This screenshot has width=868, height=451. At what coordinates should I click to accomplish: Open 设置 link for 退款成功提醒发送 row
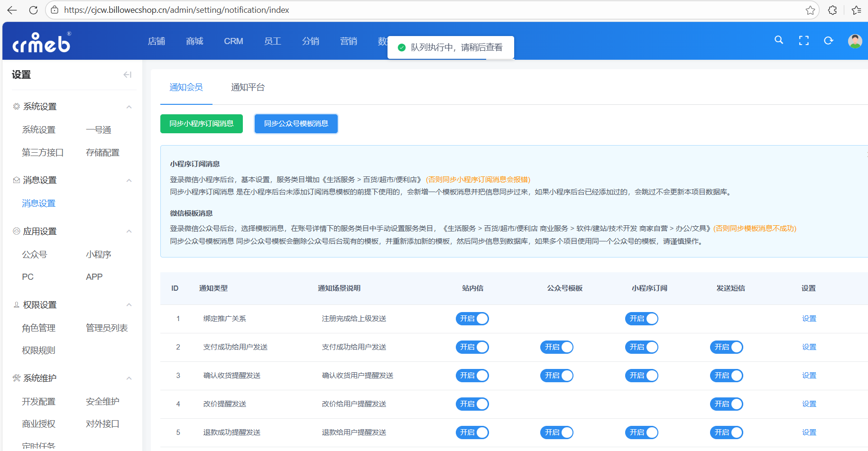pyautogui.click(x=809, y=433)
